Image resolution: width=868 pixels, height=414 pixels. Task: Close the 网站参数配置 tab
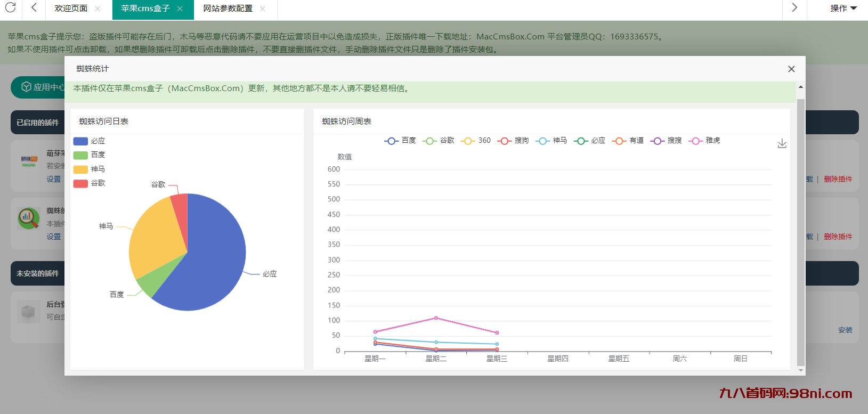click(x=263, y=9)
